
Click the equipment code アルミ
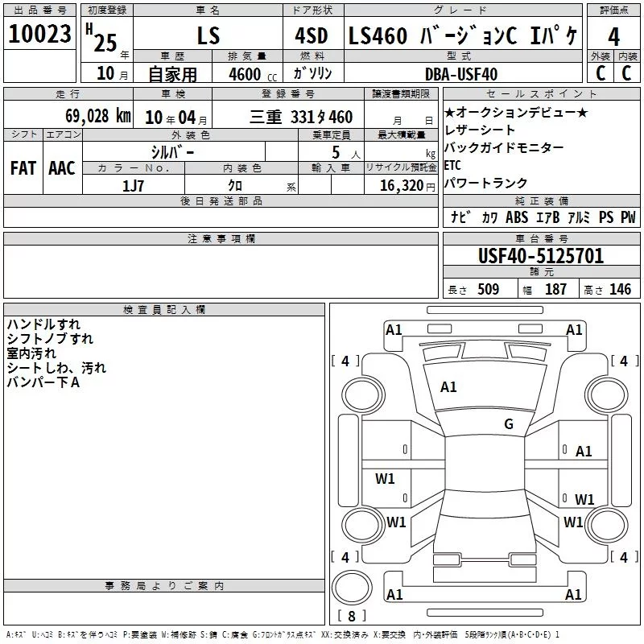(x=579, y=217)
